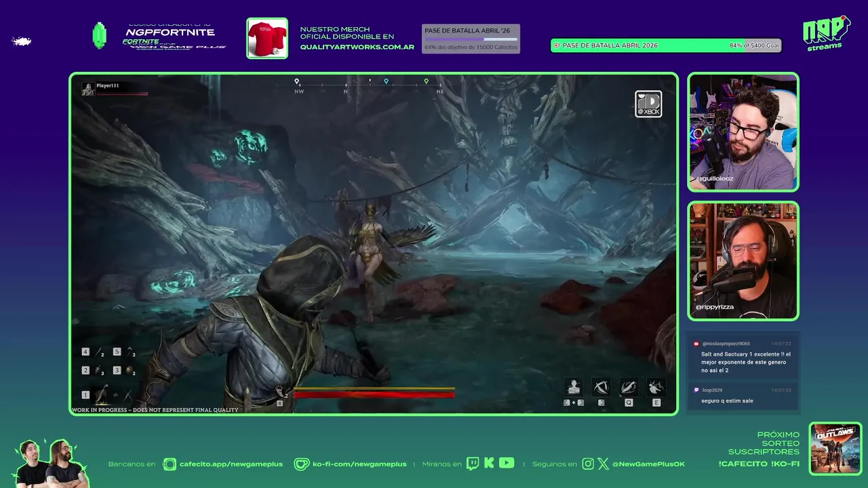This screenshot has width=868, height=488.
Task: Open the Star Wars Outlaws giveaway thumbnail
Action: point(835,448)
